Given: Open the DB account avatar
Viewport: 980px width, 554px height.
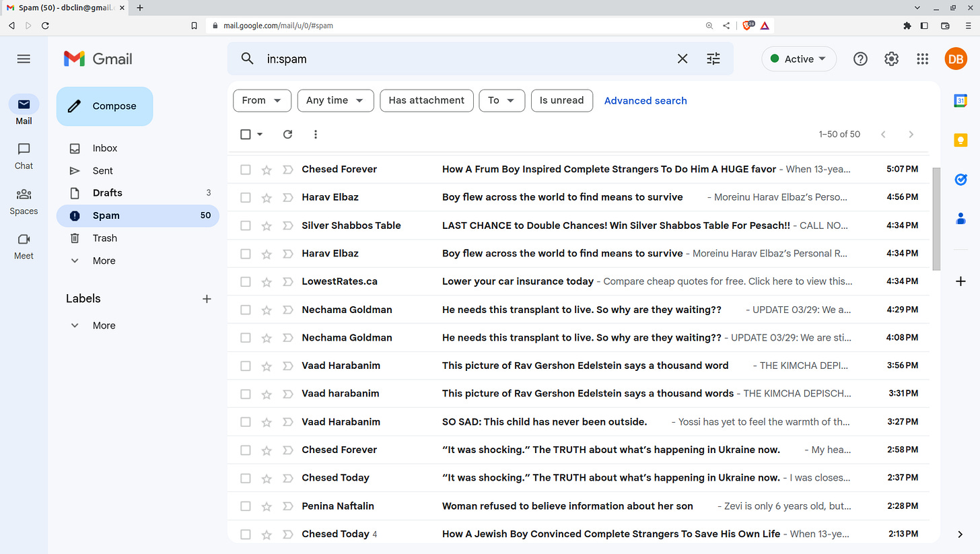Looking at the screenshot, I should (x=956, y=59).
